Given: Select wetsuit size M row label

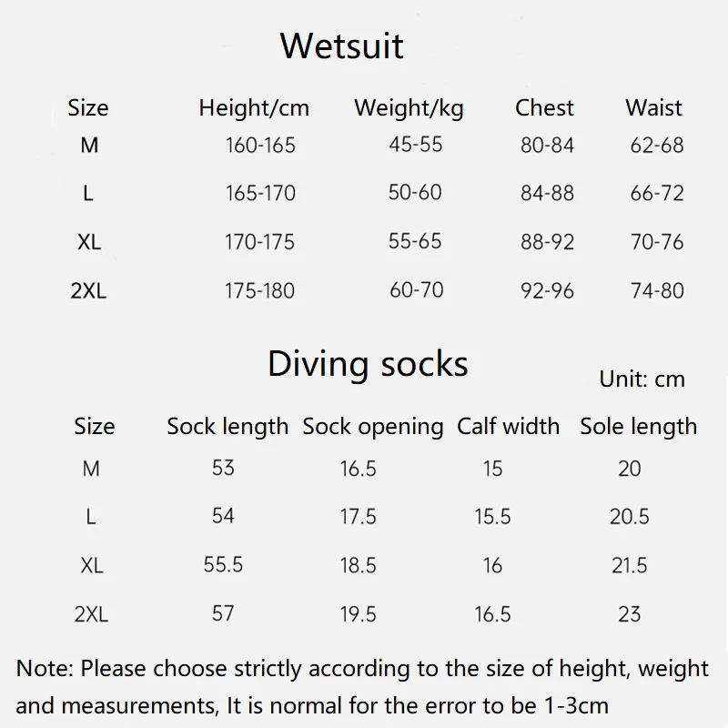Looking at the screenshot, I should (89, 145).
